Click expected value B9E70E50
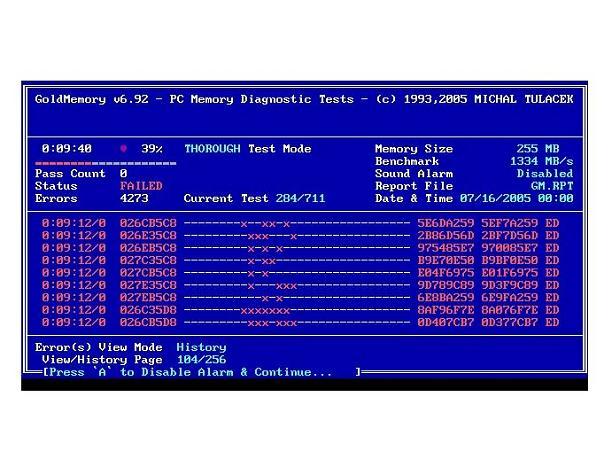Viewport: 612px width, 459px height. tap(445, 260)
